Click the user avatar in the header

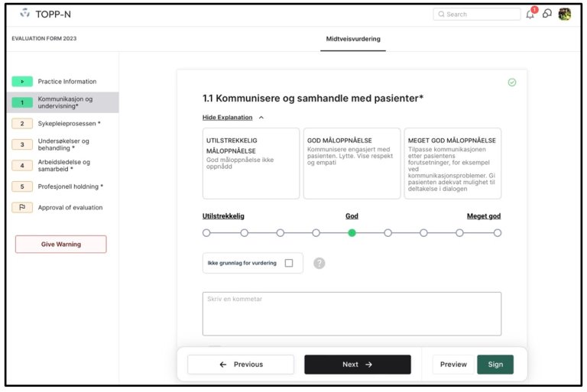coord(565,15)
